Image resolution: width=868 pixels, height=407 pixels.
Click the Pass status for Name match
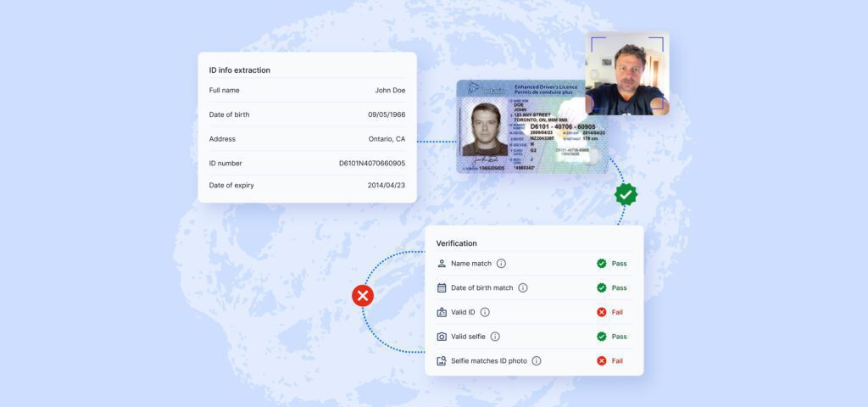[619, 264]
